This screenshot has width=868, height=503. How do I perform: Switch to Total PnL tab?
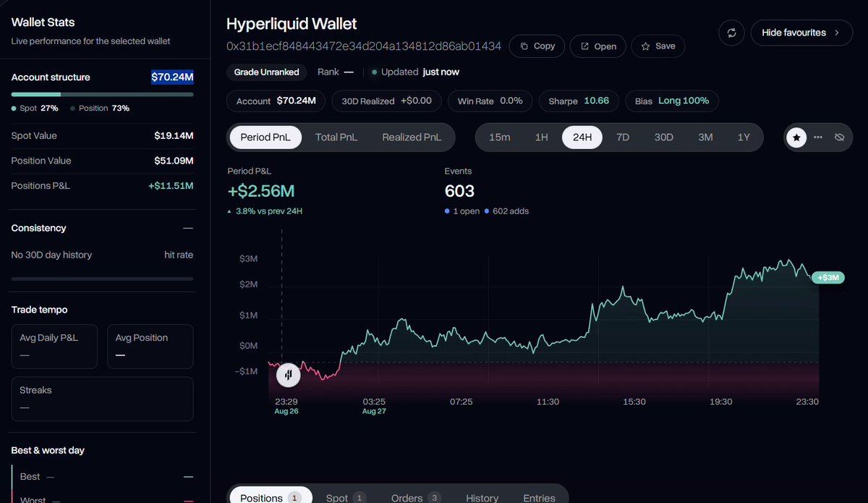pyautogui.click(x=336, y=137)
